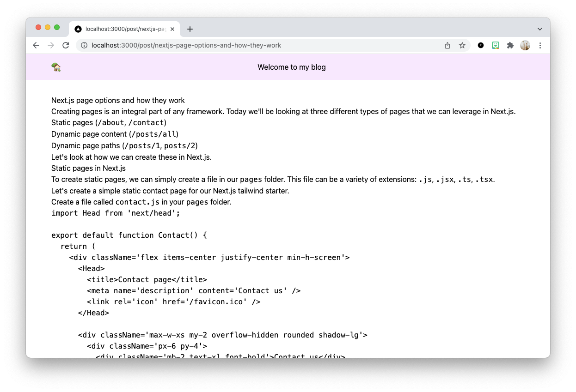Click the house icon in blog header
Image resolution: width=576 pixels, height=392 pixels.
point(56,67)
